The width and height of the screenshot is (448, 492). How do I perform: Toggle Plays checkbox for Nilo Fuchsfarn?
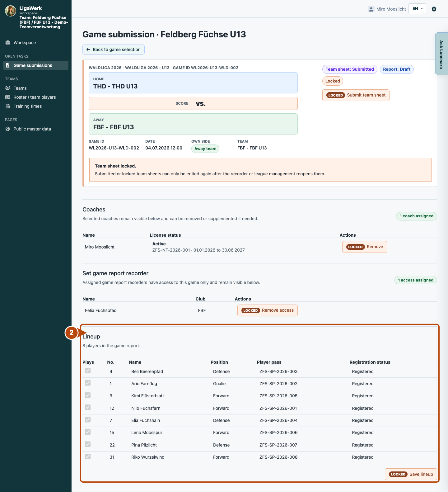pos(88,407)
